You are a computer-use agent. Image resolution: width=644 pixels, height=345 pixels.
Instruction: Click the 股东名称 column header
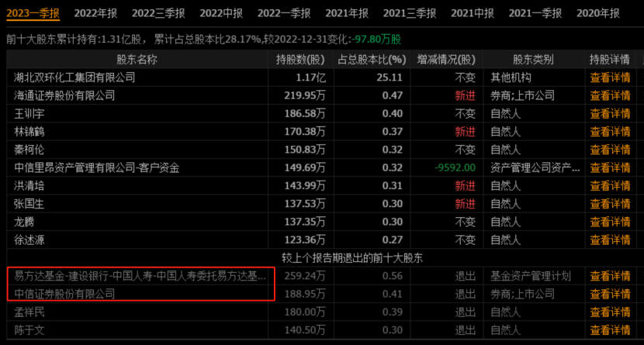point(137,60)
